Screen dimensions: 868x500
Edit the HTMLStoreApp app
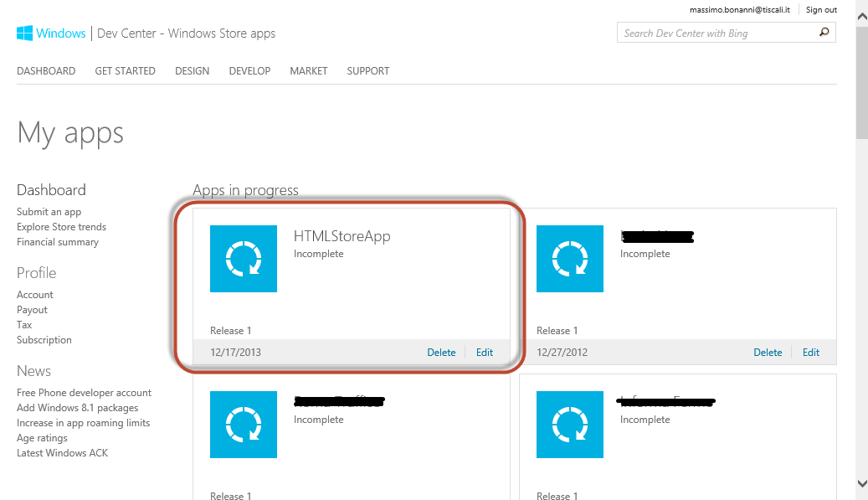[485, 353]
